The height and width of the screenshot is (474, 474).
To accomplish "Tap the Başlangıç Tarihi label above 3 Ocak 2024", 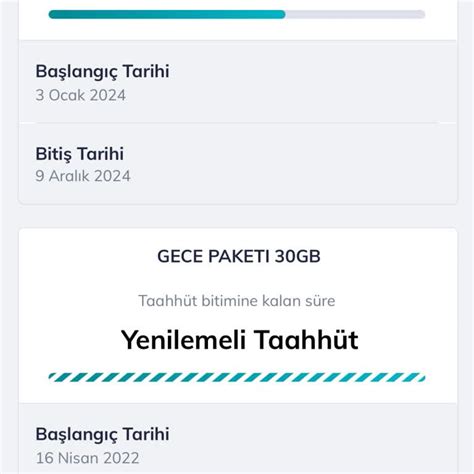I will coord(102,72).
